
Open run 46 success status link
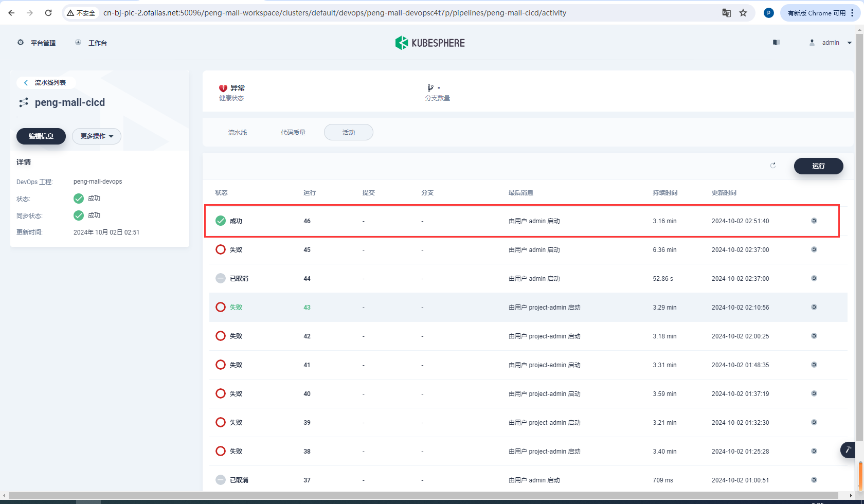pyautogui.click(x=236, y=221)
